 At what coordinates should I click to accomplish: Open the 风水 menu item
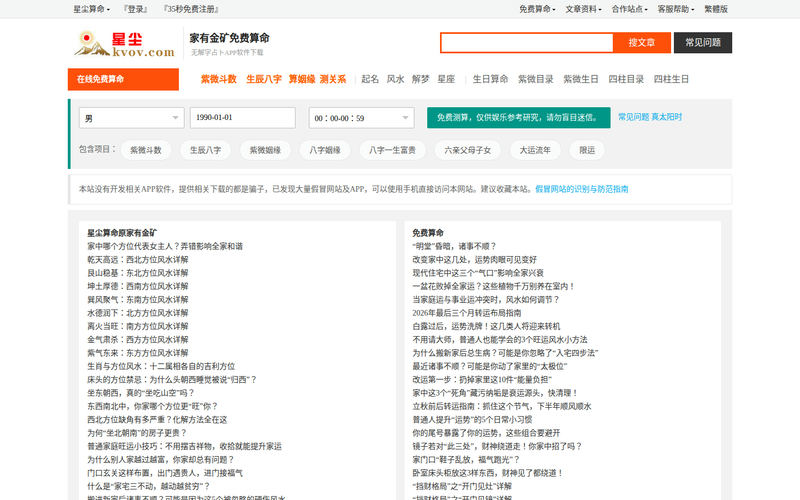tap(395, 79)
